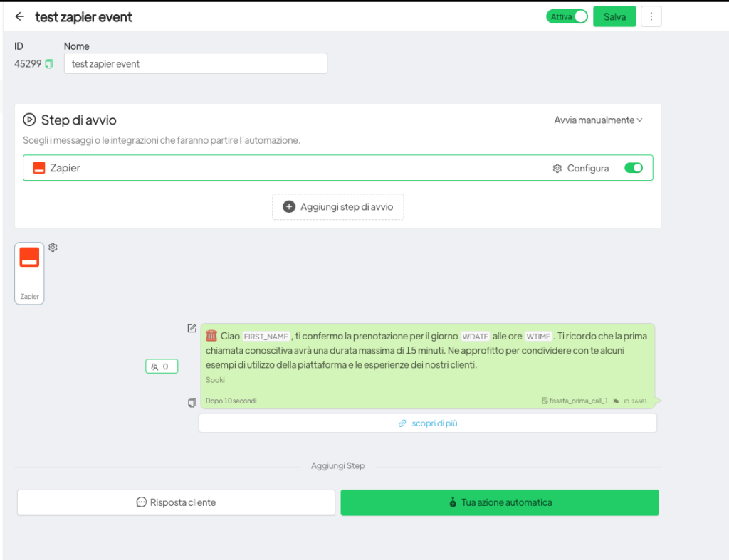The width and height of the screenshot is (729, 560).
Task: Duplicate message using the copy icon
Action: click(x=192, y=403)
